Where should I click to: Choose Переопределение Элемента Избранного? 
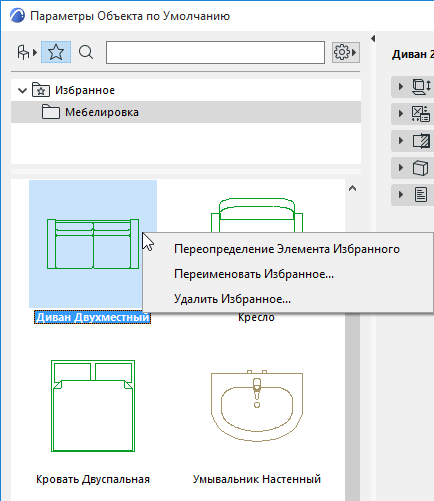point(287,249)
